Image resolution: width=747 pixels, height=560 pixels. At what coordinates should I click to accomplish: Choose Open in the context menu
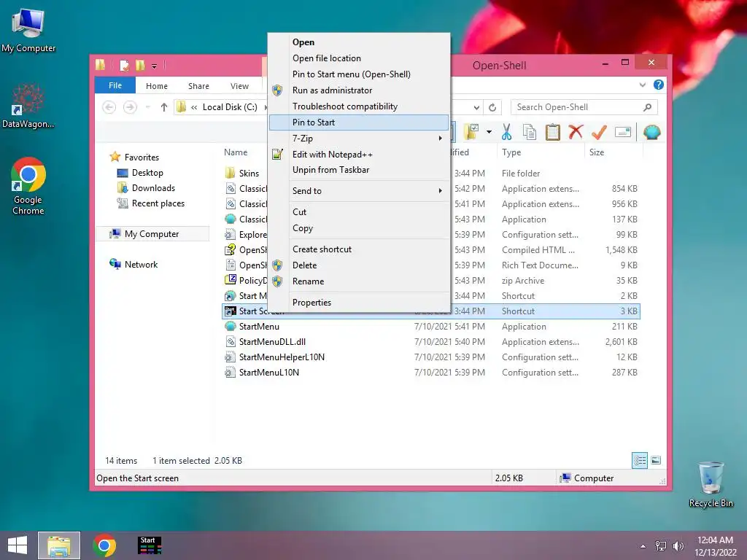point(358,42)
